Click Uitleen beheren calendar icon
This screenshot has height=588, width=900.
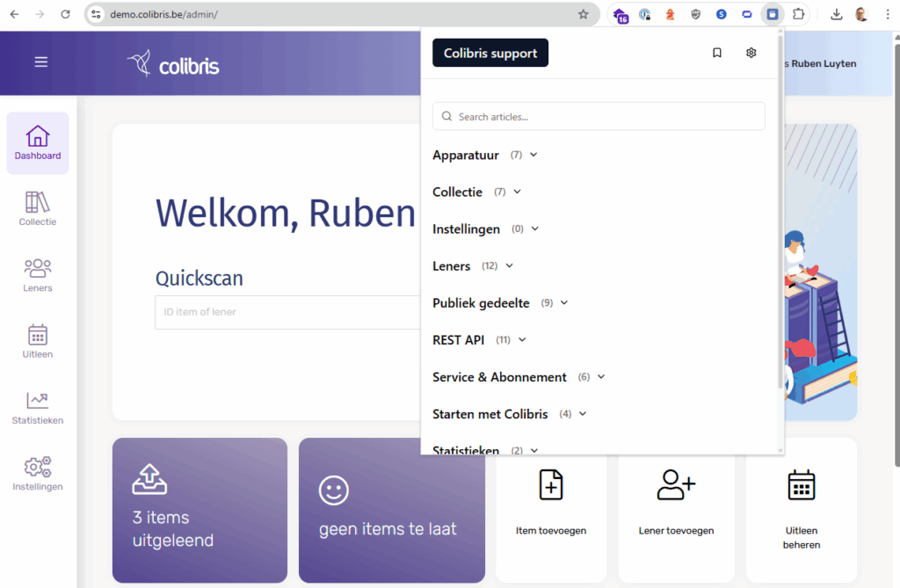802,484
